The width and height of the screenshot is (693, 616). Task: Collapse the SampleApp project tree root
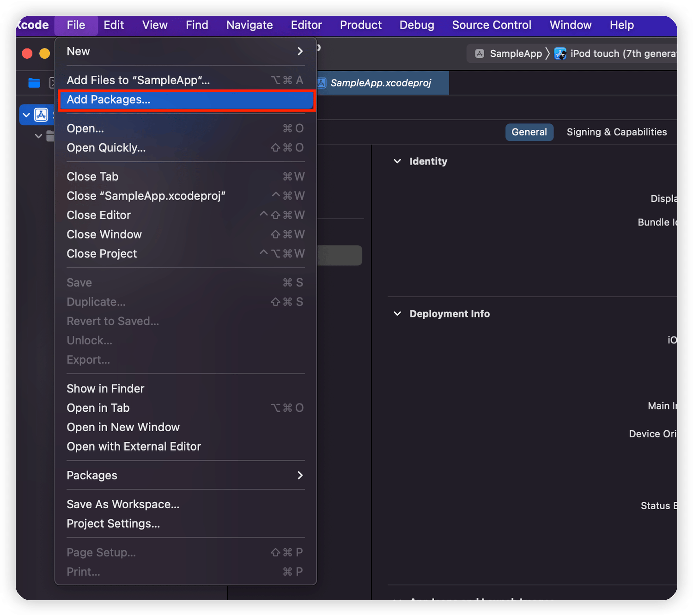click(x=26, y=115)
